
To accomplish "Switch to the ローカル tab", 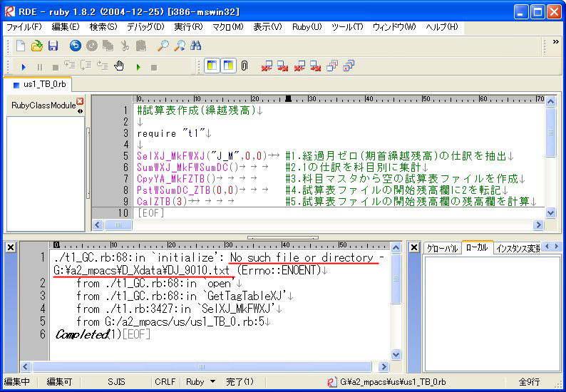I will 477,247.
